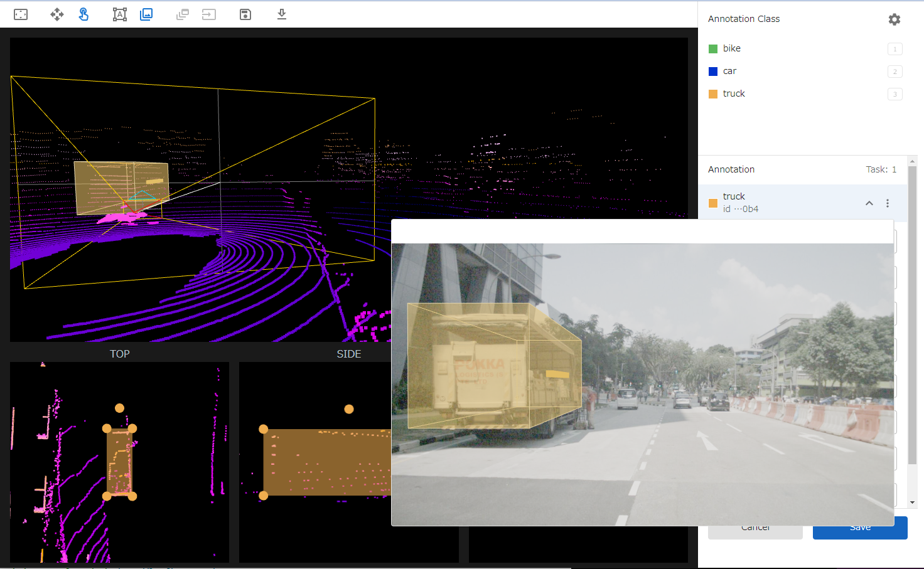This screenshot has width=924, height=569.
Task: Click shortcut key badge 3 for truck
Action: coord(895,94)
